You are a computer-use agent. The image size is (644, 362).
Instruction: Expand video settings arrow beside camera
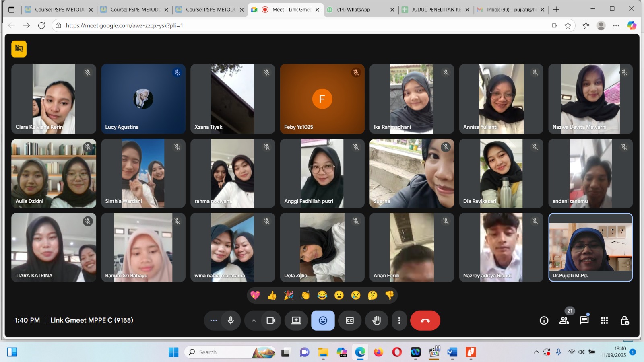click(x=254, y=321)
